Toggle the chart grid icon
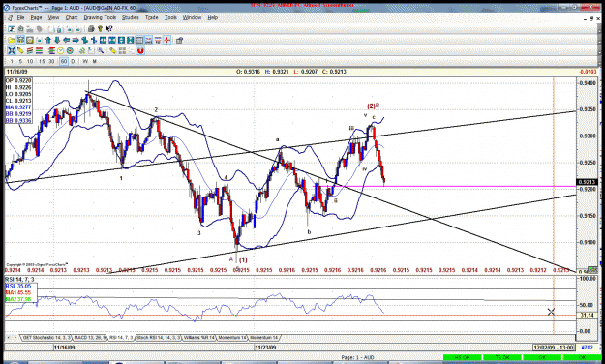The width and height of the screenshot is (605, 364). click(x=139, y=40)
